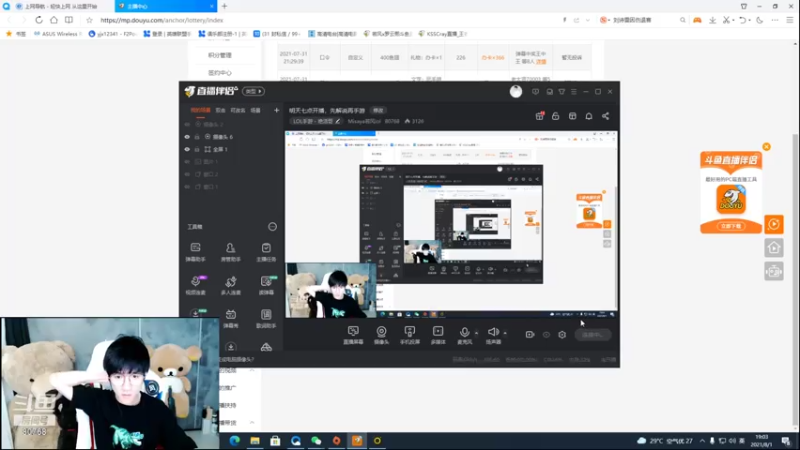Add a new scene with plus icon
Viewport: 800px width, 450px height.
click(277, 110)
